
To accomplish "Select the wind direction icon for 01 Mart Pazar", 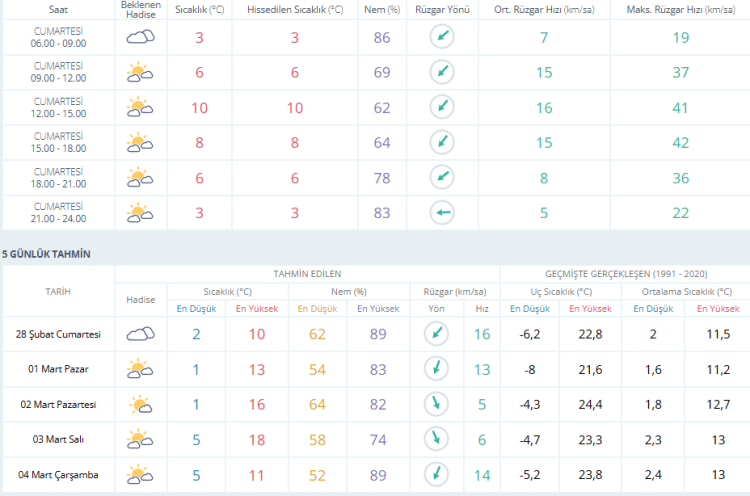I will point(433,369).
